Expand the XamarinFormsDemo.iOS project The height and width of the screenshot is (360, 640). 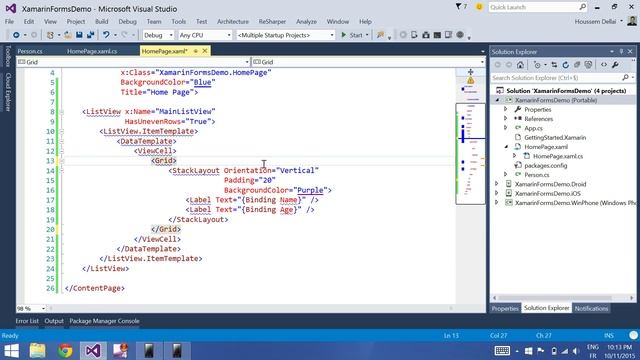point(497,193)
